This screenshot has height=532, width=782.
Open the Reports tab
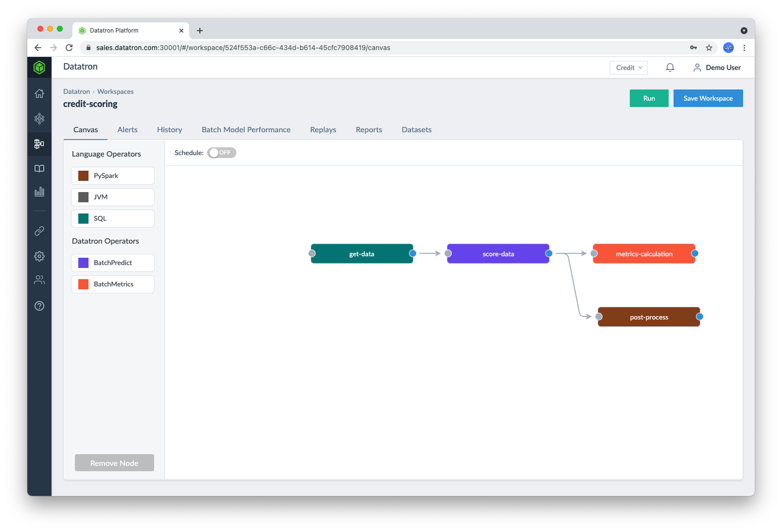pyautogui.click(x=369, y=130)
